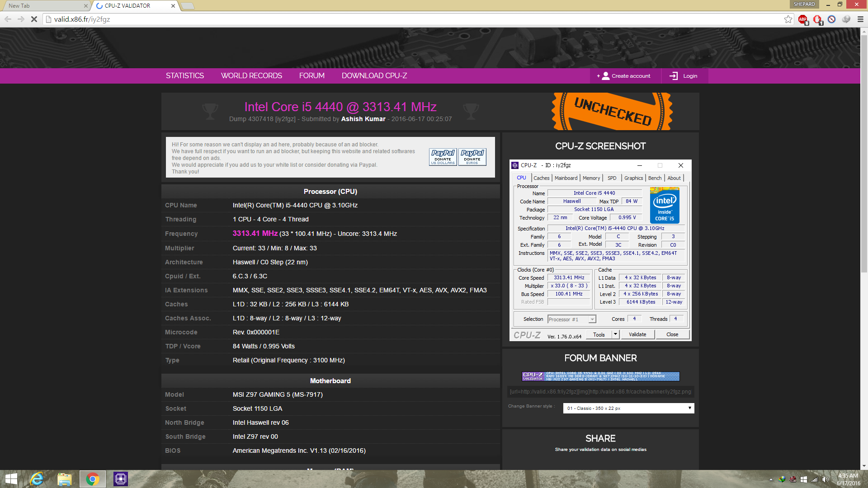Open the taskbar clock and date
The height and width of the screenshot is (488, 868).
848,479
